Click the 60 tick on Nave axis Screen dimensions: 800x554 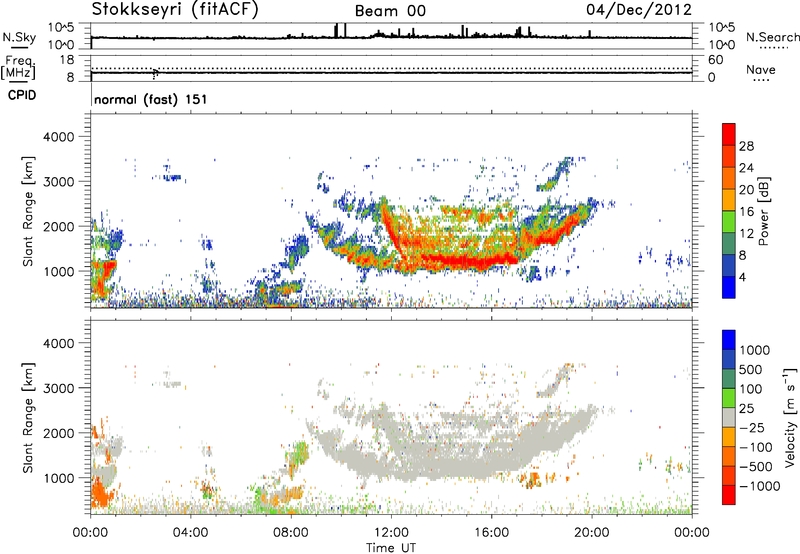pyautogui.click(x=715, y=60)
